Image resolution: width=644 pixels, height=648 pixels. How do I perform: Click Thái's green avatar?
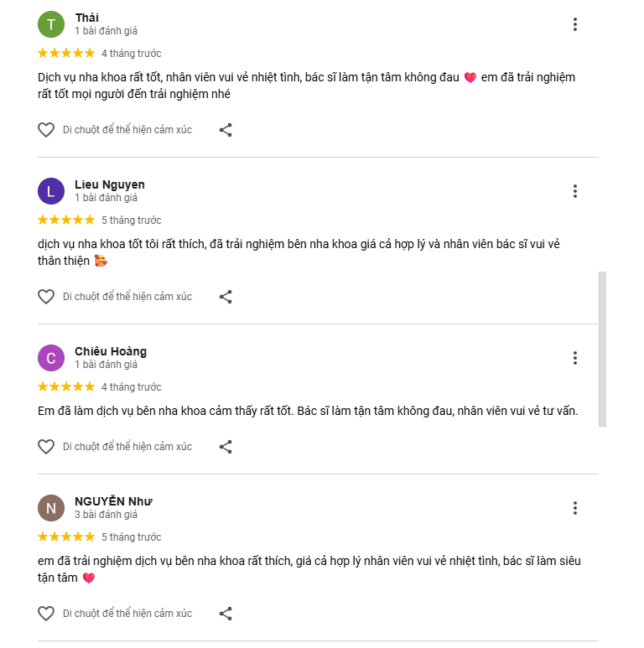point(51,24)
